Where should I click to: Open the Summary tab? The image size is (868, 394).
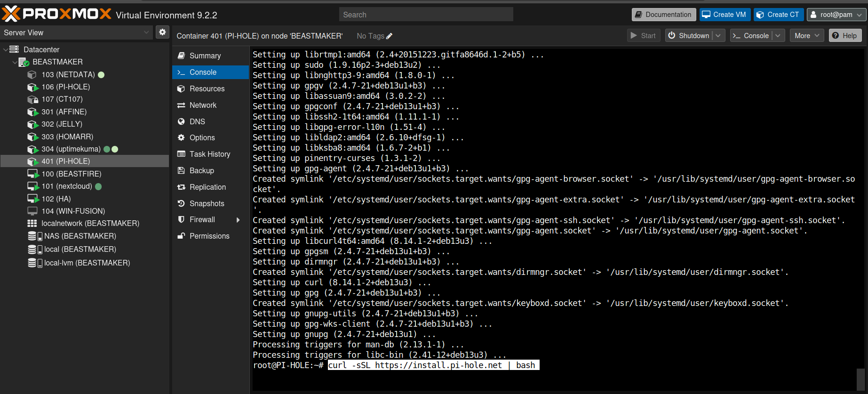(x=210, y=56)
